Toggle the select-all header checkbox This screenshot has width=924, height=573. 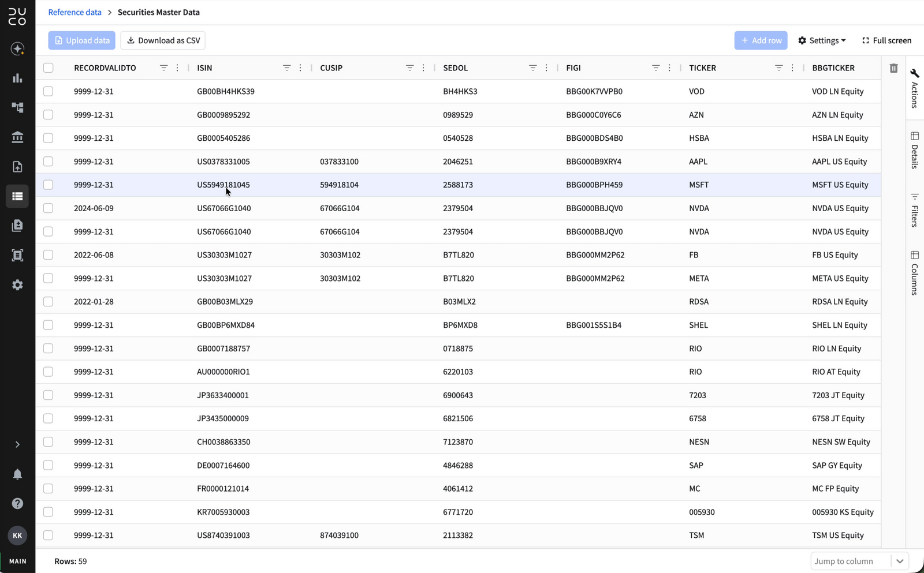pos(48,68)
